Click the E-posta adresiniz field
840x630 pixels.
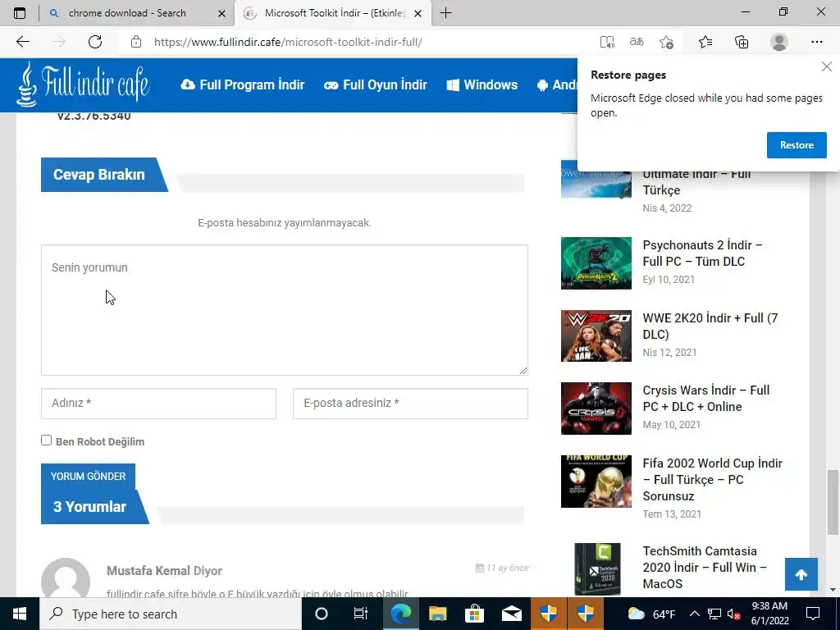coord(410,404)
